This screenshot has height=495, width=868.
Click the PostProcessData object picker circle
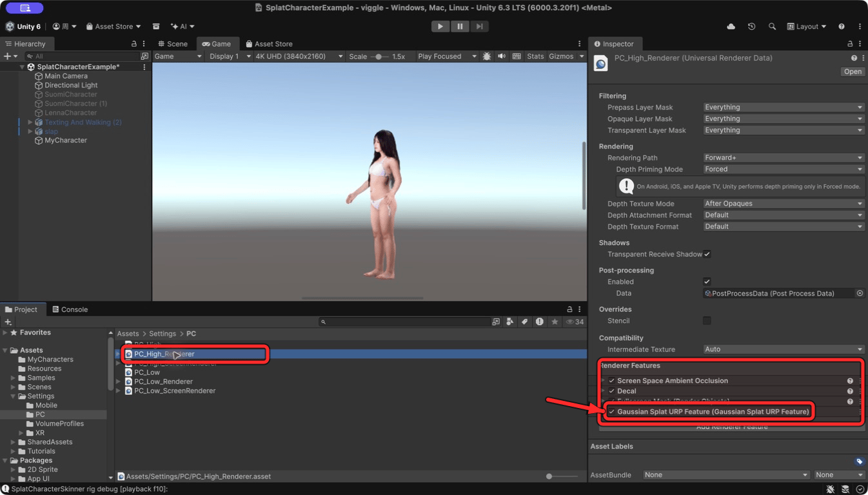tap(860, 293)
